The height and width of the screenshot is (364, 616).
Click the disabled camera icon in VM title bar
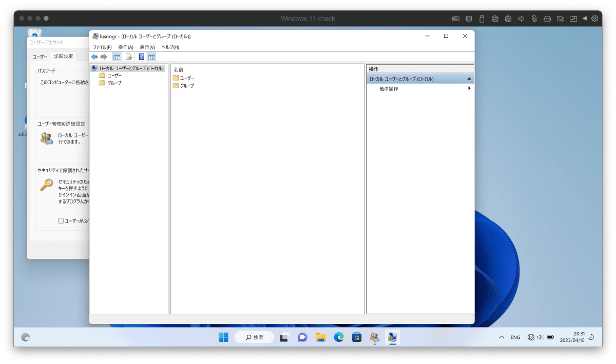click(561, 18)
